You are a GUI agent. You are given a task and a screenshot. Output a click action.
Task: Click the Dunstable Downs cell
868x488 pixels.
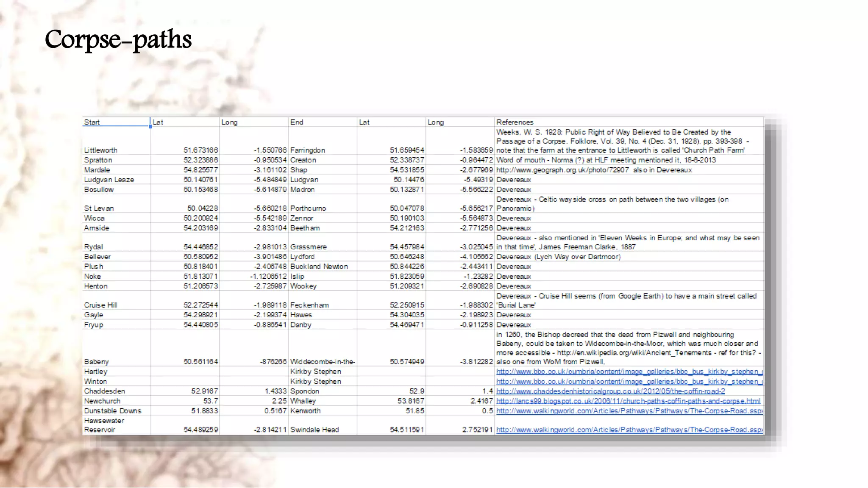coord(112,410)
